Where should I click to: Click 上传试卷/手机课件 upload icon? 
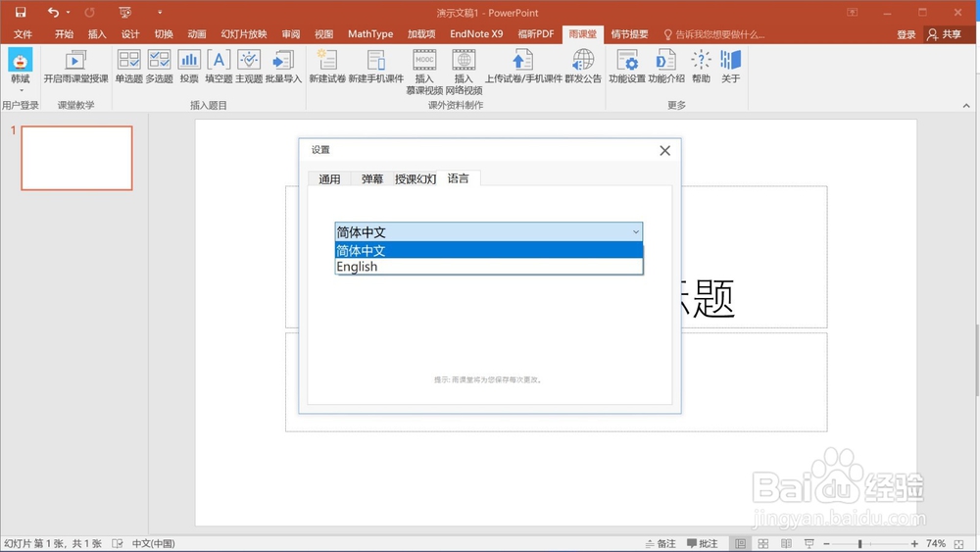522,61
